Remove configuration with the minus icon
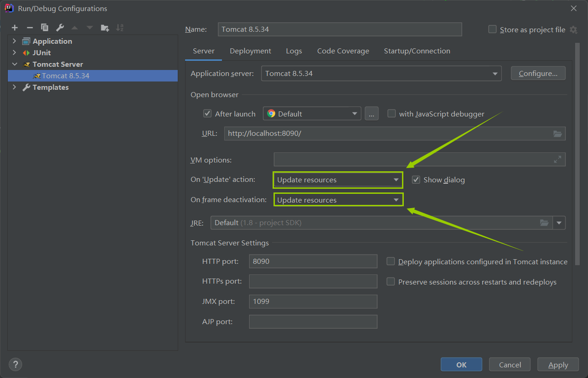Viewport: 588px width, 378px height. (x=29, y=28)
